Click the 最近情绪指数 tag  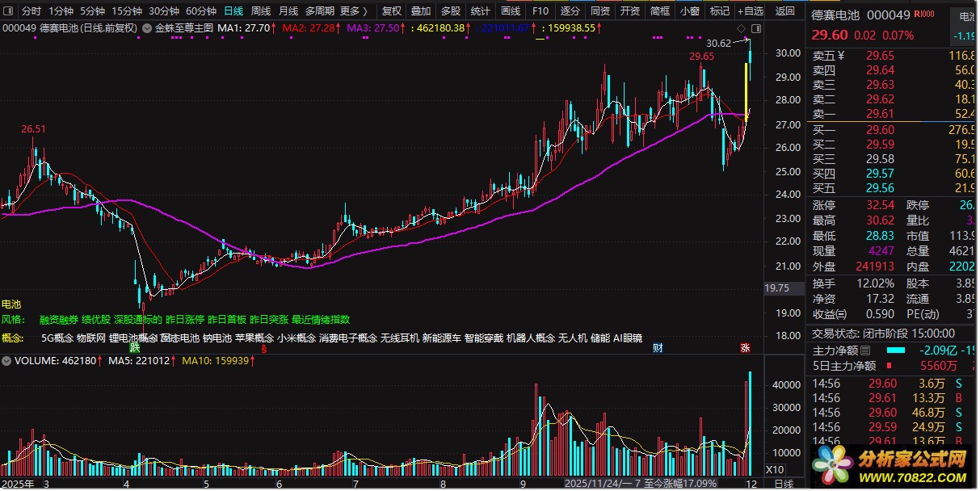[x=321, y=320]
